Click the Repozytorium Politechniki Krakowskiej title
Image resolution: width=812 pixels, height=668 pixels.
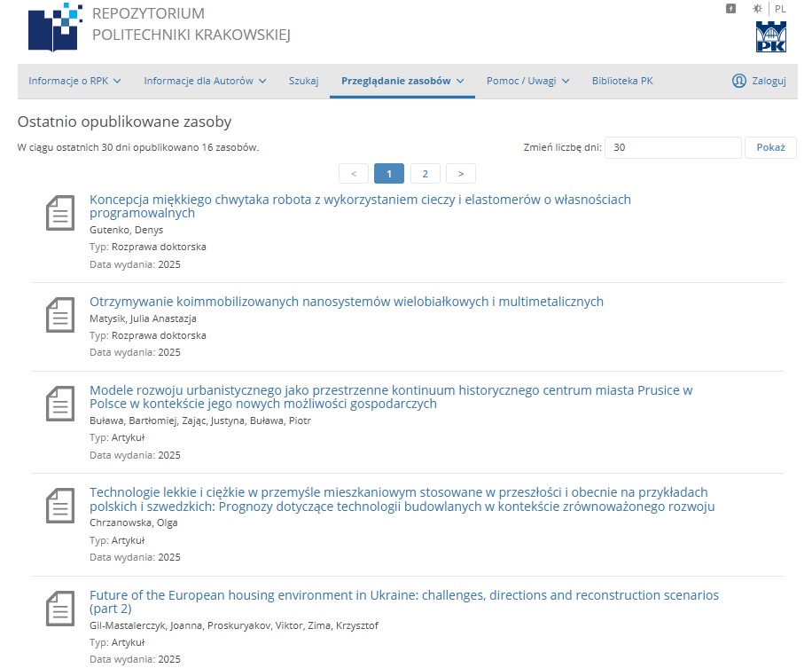click(x=191, y=24)
